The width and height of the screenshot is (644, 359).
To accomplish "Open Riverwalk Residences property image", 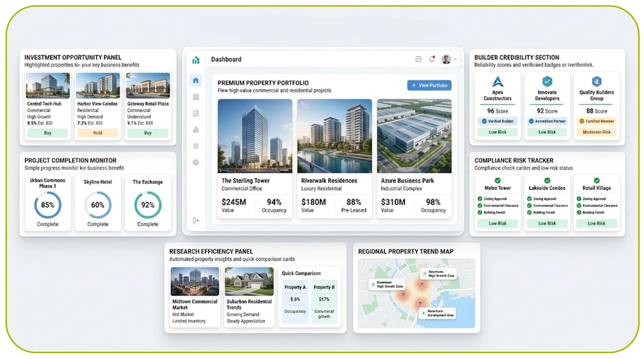I will click(x=334, y=136).
